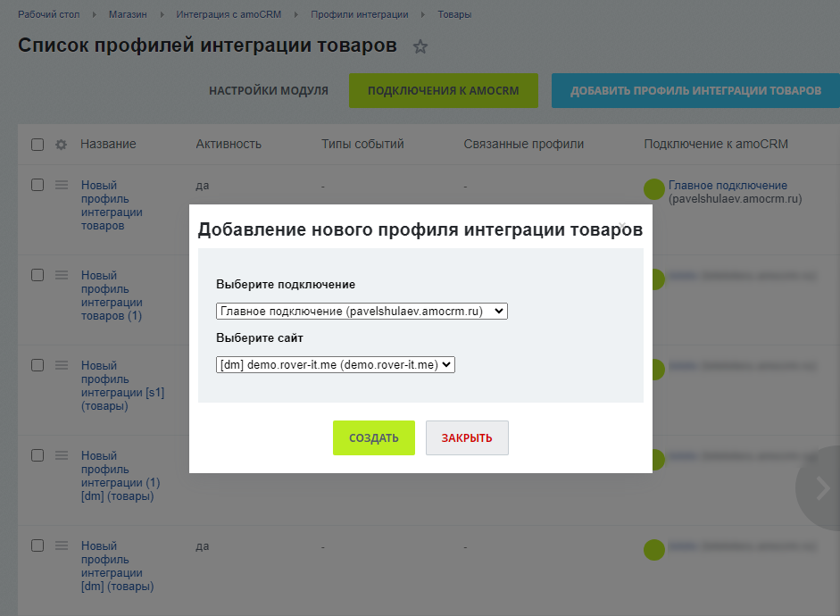Sort by Связанные профили column header
The height and width of the screenshot is (616, 840).
pyautogui.click(x=523, y=144)
